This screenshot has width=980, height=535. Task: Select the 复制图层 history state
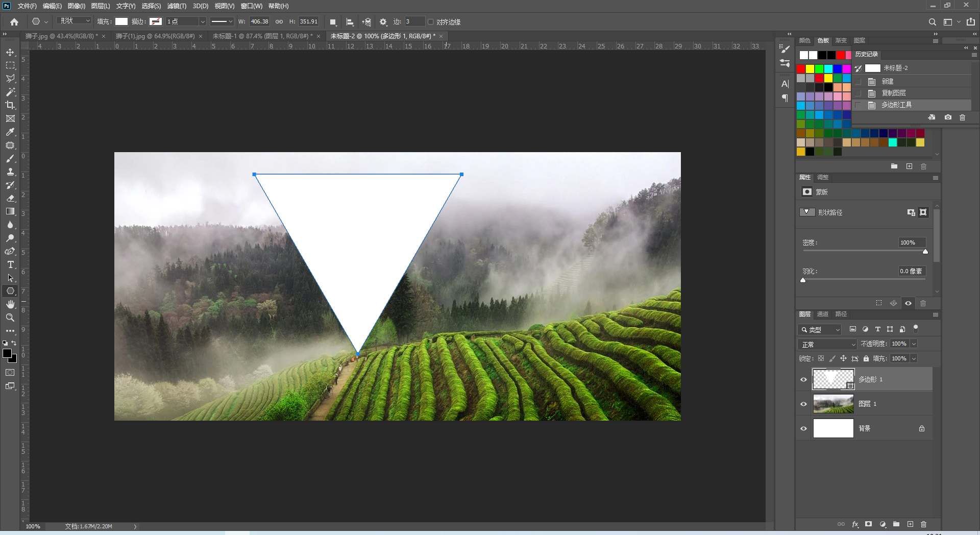tap(912, 93)
